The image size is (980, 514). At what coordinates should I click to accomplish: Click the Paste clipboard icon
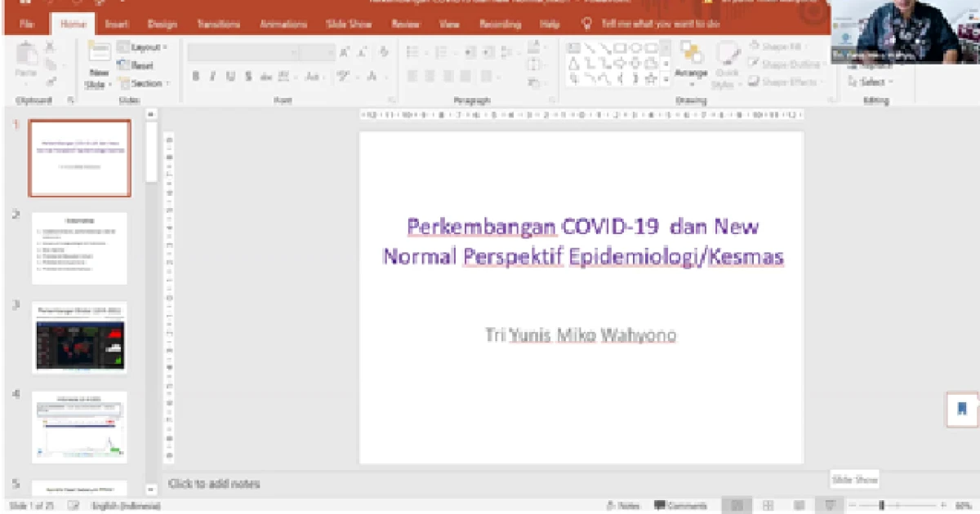26,55
